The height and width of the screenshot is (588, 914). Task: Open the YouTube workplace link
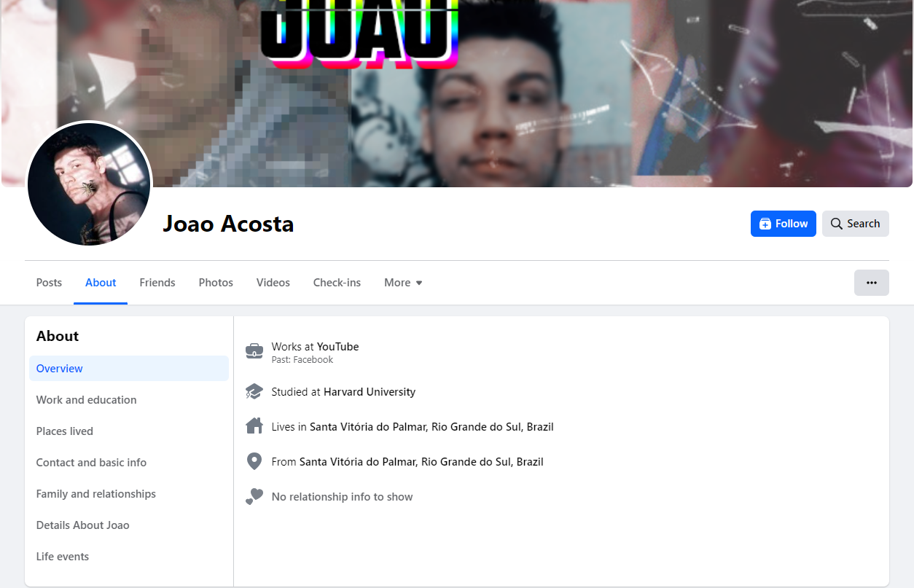coord(337,347)
